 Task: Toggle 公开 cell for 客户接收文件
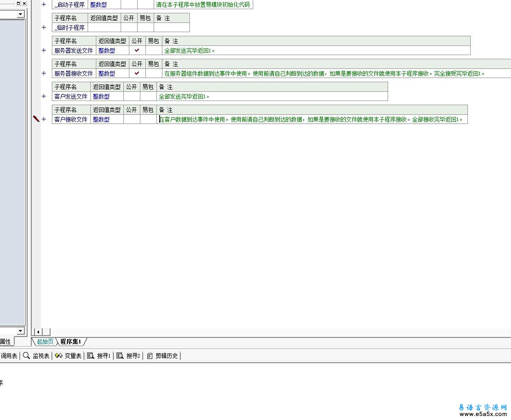pos(132,119)
